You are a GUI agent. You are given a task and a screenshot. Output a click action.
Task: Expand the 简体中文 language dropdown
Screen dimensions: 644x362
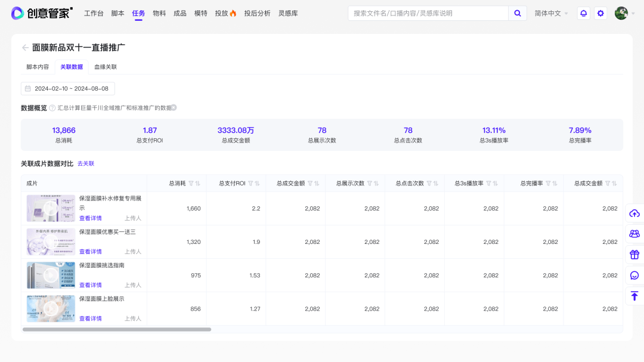tap(552, 13)
